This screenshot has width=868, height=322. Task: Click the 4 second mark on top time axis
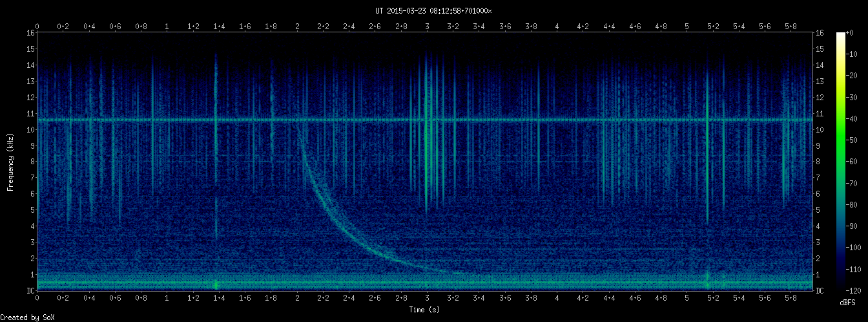coord(557,27)
